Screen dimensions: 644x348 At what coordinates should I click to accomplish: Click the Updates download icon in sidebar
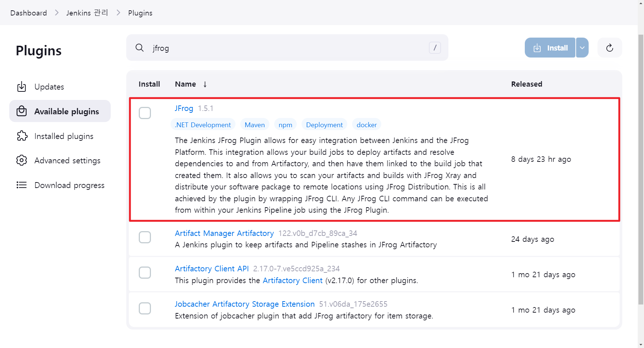click(x=22, y=87)
